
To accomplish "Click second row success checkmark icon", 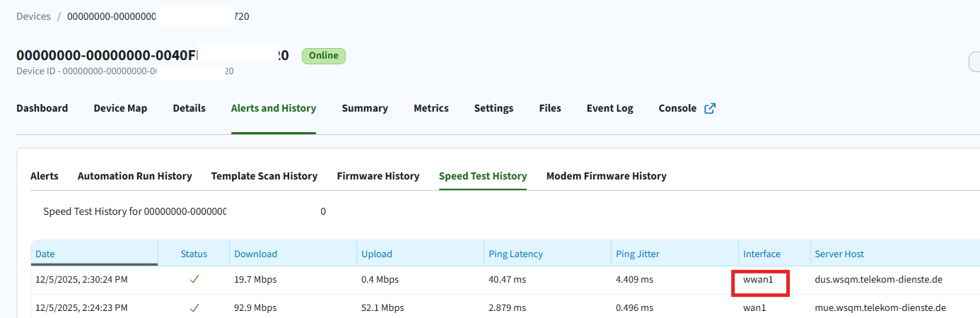I will pos(194,307).
